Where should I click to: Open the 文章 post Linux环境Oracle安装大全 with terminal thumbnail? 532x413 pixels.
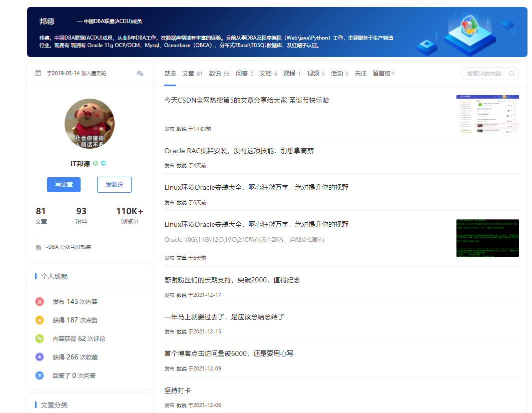pos(256,224)
